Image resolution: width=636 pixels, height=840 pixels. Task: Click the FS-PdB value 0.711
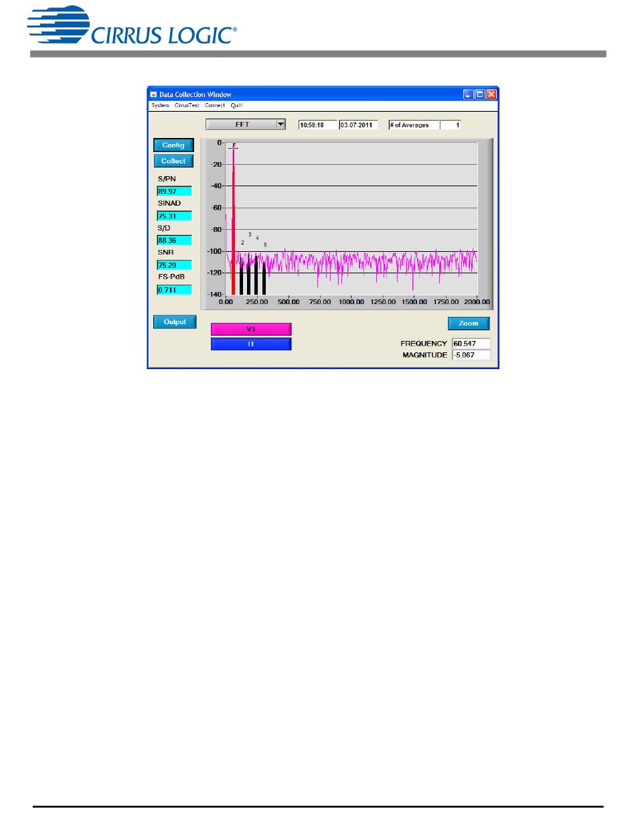pyautogui.click(x=174, y=290)
